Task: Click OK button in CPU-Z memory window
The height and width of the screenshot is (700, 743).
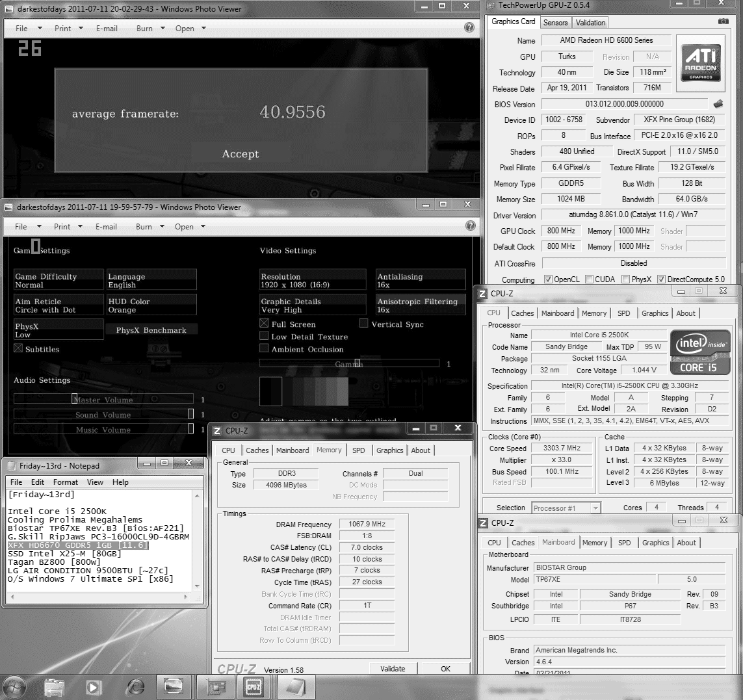Action: point(445,669)
